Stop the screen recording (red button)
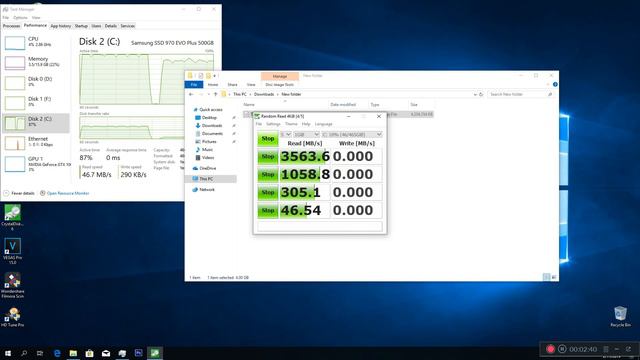Screen dimensions: 640x360 [550, 349]
